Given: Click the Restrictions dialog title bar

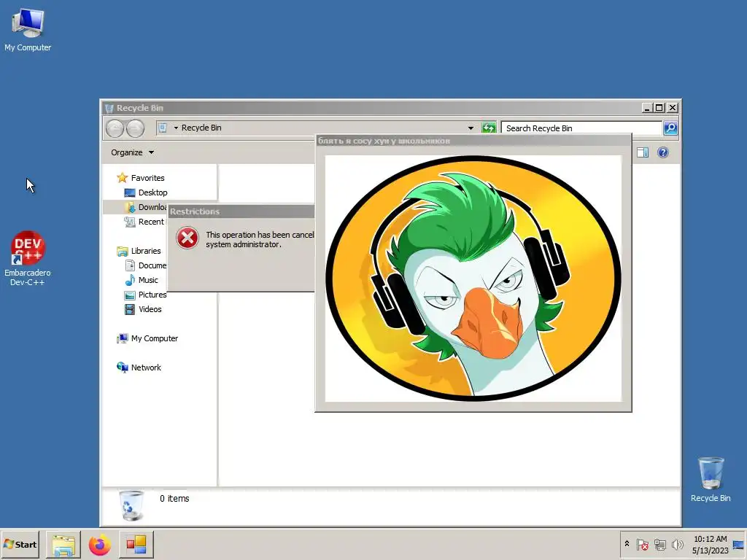Looking at the screenshot, I should click(241, 211).
